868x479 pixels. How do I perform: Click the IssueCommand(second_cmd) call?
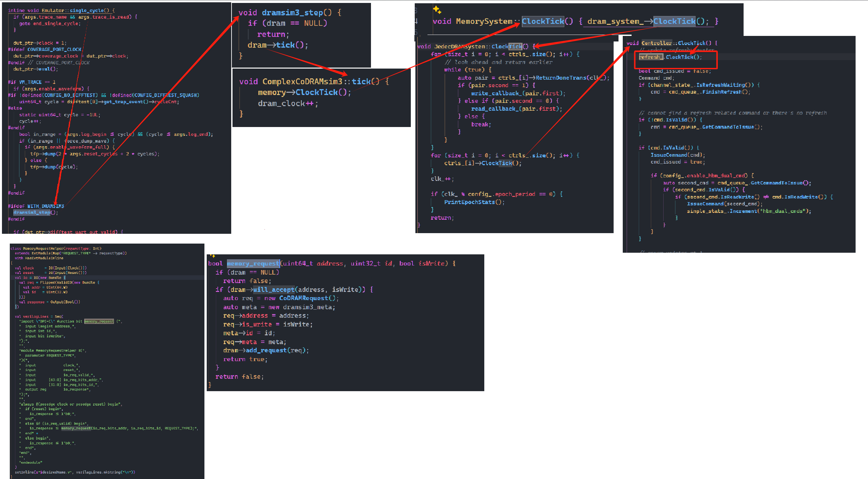click(x=724, y=204)
